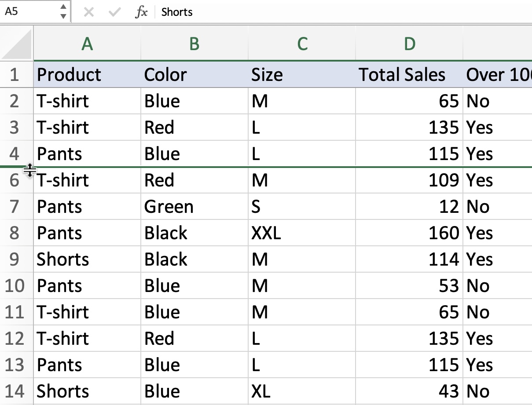Select cell with 43 in row 14
This screenshot has width=532, height=405.
point(409,391)
